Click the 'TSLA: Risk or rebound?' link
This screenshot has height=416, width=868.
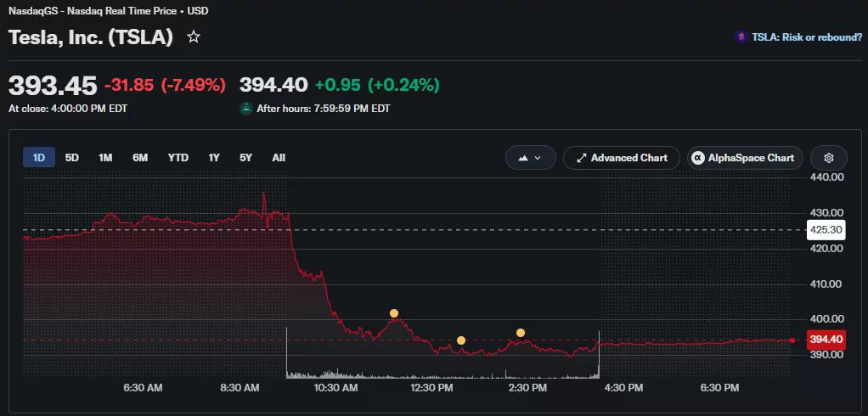807,37
